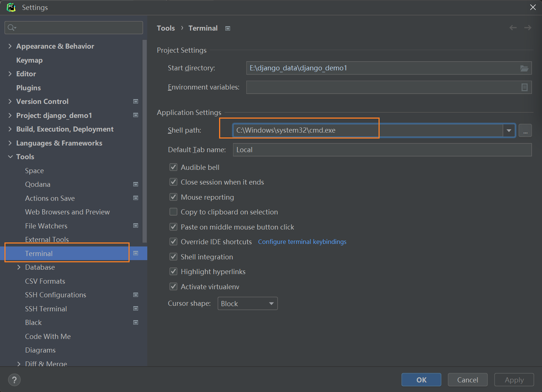Expand Build, Execution, Deployment section
The image size is (542, 392).
[x=10, y=129]
